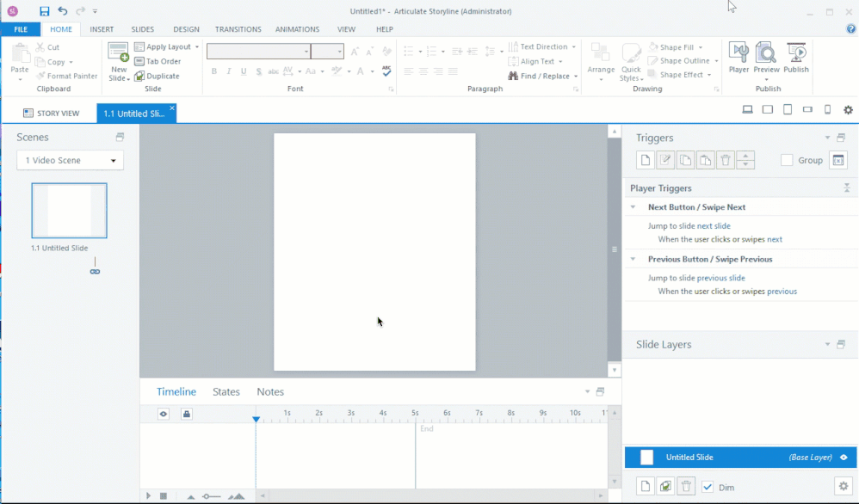Switch to the INSERT ribbon tab
859x504 pixels.
click(102, 29)
